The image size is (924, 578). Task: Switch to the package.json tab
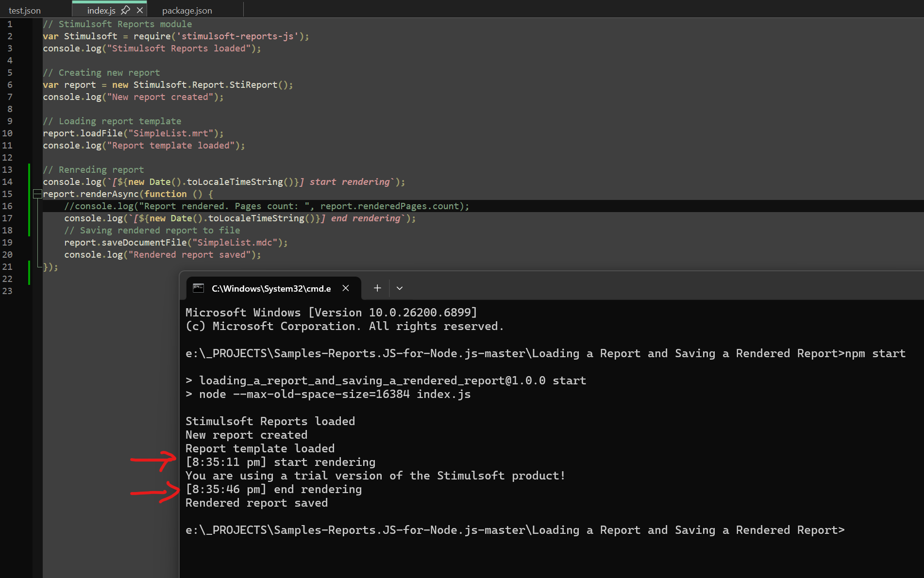pos(187,10)
